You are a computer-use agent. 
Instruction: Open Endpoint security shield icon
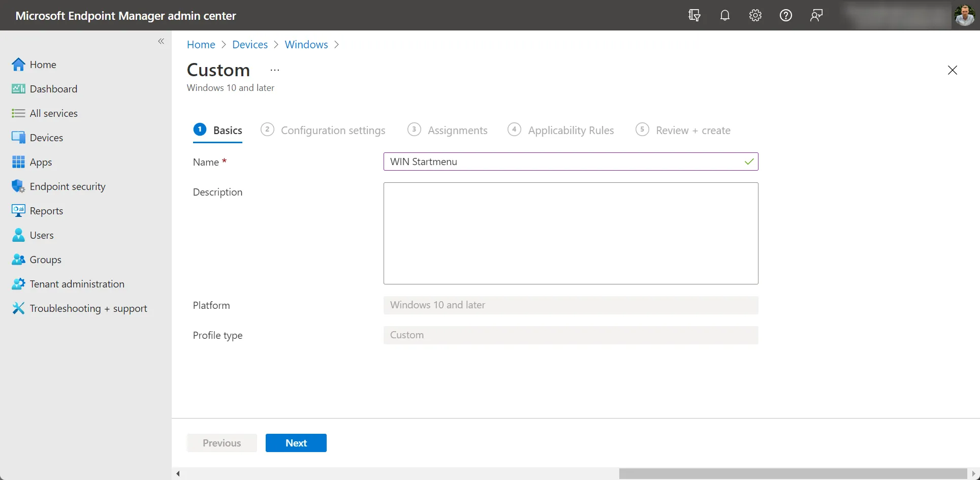tap(18, 186)
